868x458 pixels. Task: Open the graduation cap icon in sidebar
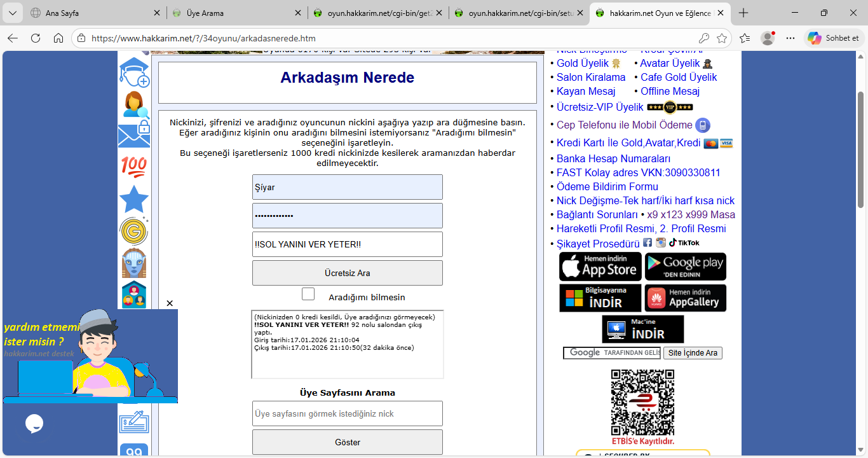click(134, 73)
